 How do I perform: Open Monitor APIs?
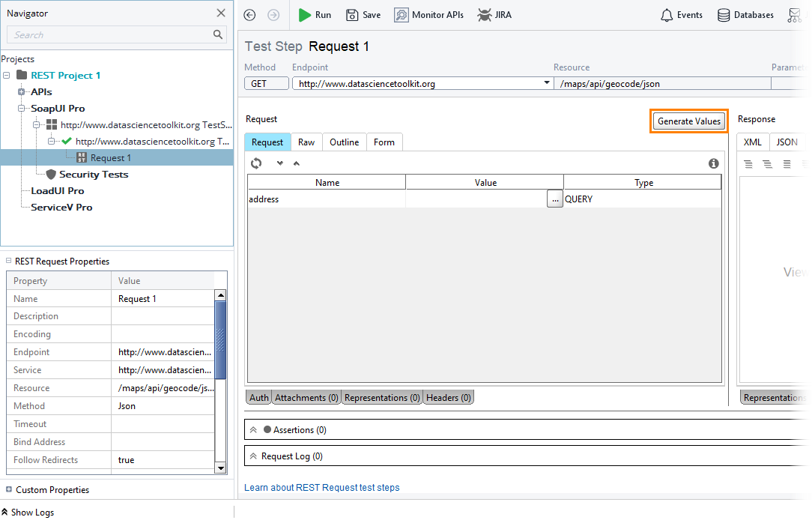(428, 15)
